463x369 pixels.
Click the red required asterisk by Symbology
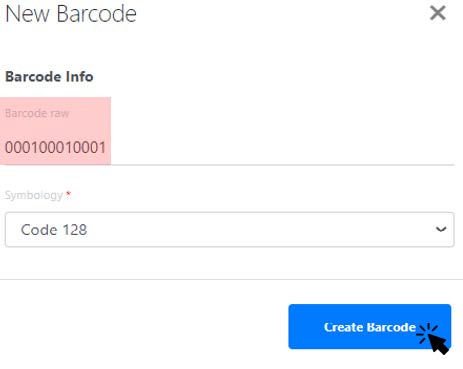click(x=68, y=194)
